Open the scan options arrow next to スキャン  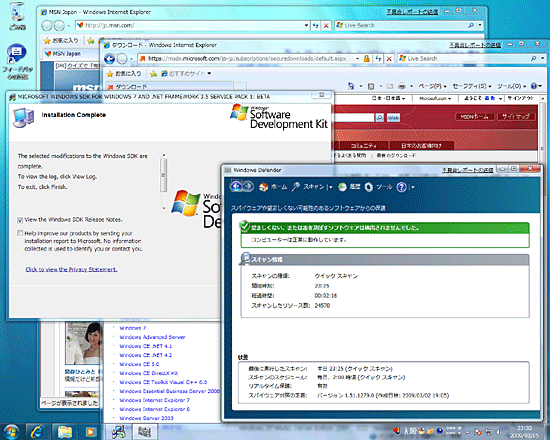pyautogui.click(x=330, y=187)
